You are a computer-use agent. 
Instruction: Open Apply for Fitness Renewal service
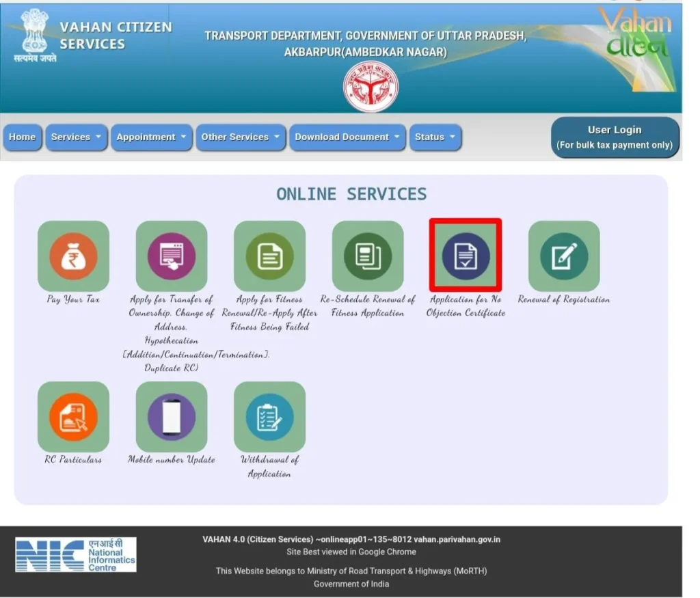pyautogui.click(x=269, y=256)
